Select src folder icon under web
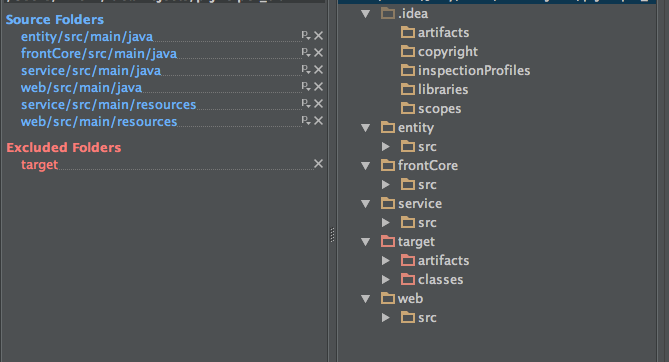Image resolution: width=669 pixels, height=362 pixels. coord(408,318)
